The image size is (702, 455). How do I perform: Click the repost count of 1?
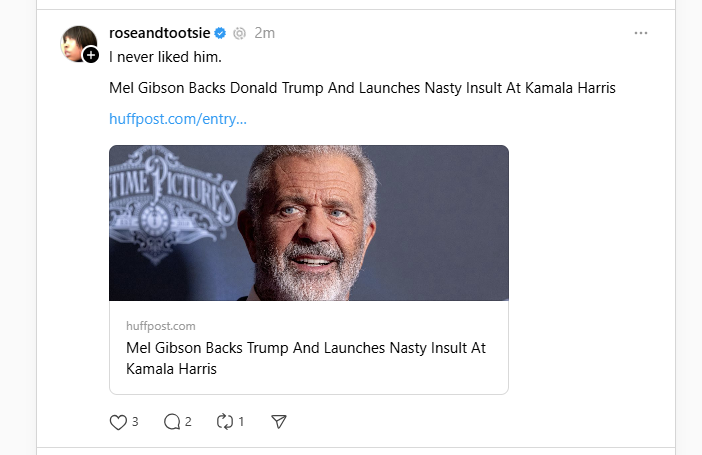click(x=241, y=422)
